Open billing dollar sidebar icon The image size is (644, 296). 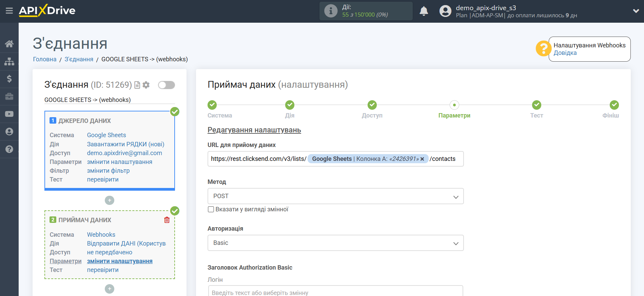(x=9, y=79)
